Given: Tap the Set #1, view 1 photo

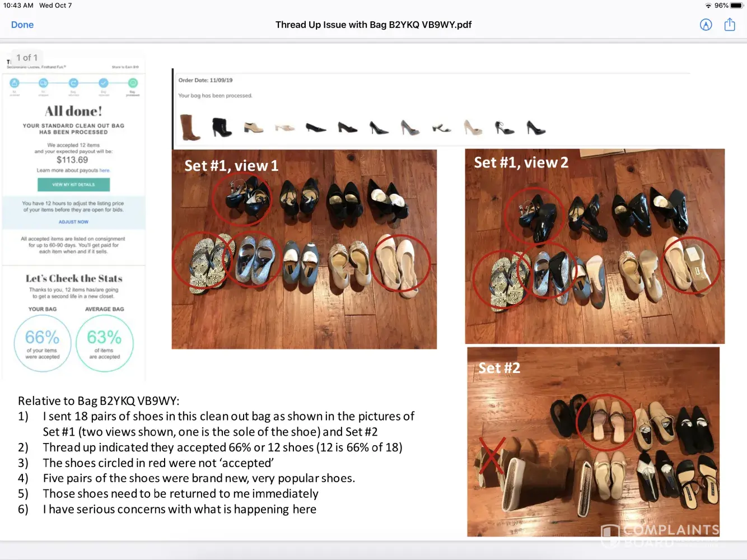Looking at the screenshot, I should tap(304, 249).
